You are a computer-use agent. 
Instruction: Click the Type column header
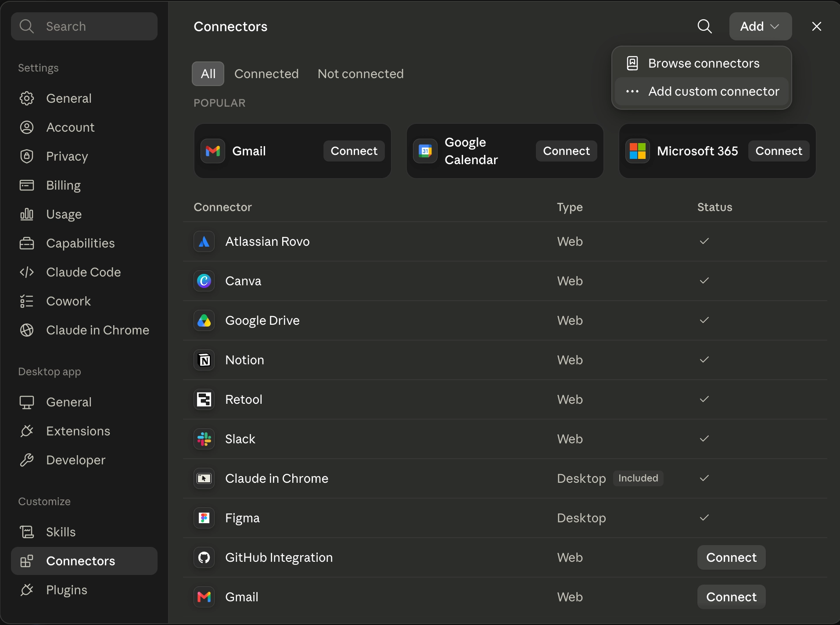coord(570,207)
